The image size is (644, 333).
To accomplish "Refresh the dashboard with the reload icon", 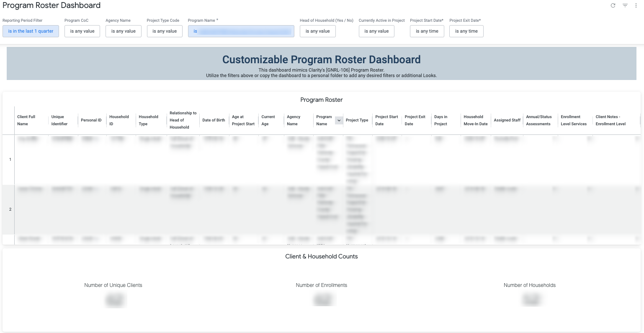I will pyautogui.click(x=613, y=5).
